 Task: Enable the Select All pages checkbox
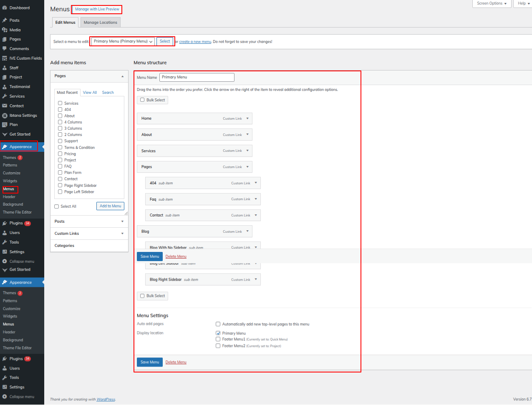57,206
